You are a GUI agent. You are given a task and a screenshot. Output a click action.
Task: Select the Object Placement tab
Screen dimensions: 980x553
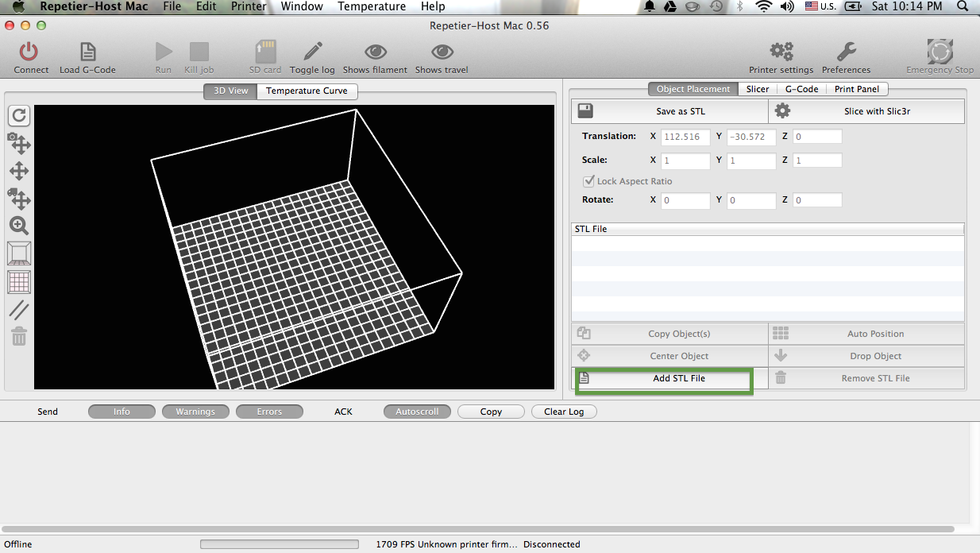[x=693, y=89]
